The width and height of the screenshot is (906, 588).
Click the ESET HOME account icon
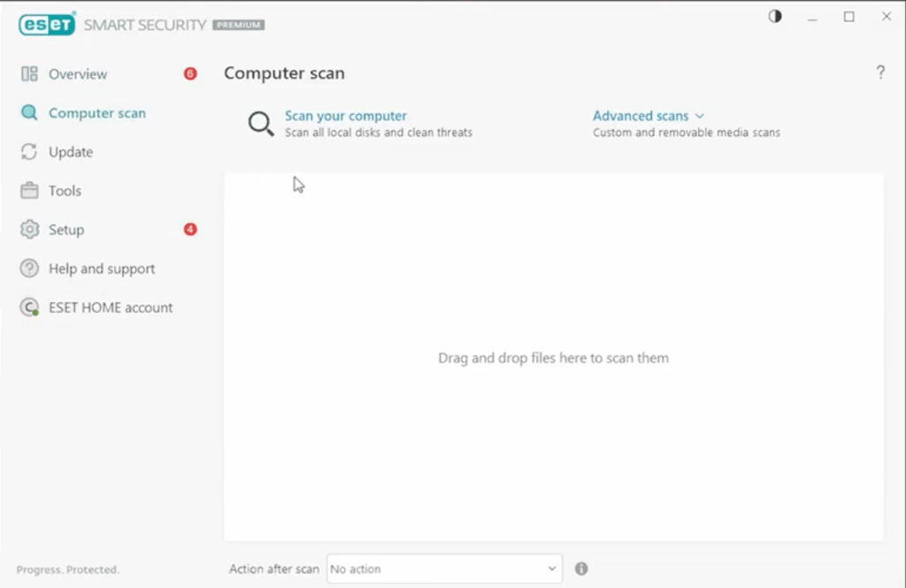[x=29, y=308]
